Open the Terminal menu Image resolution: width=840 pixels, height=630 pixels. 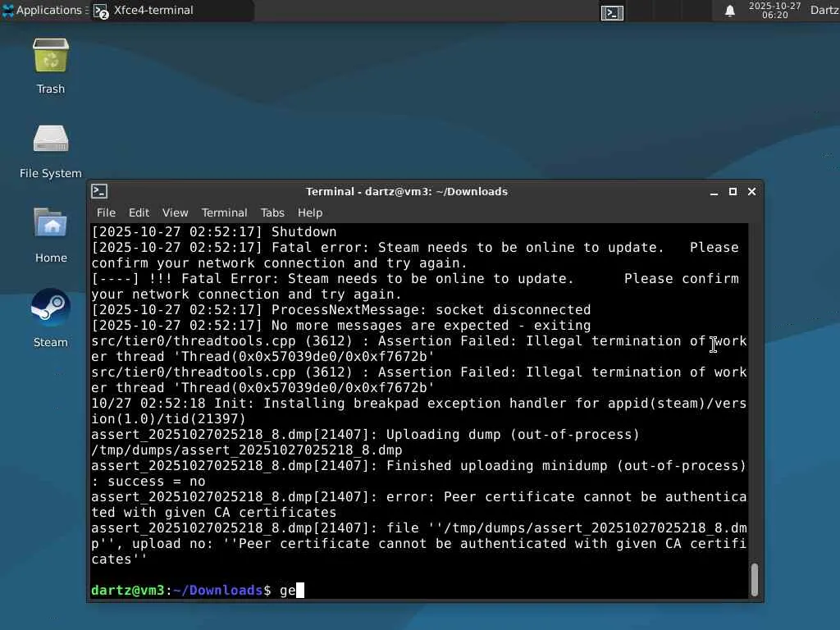coord(225,212)
